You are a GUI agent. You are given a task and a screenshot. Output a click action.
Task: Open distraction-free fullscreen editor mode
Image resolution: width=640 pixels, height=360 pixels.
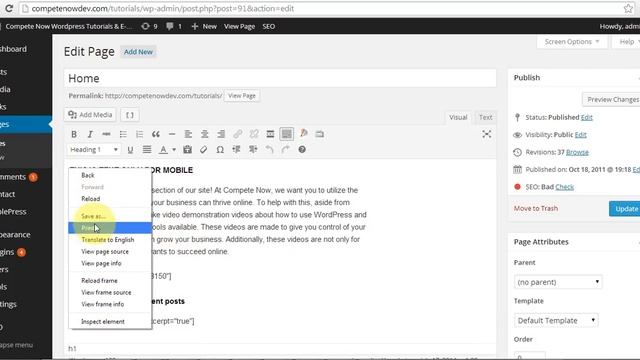(x=486, y=134)
